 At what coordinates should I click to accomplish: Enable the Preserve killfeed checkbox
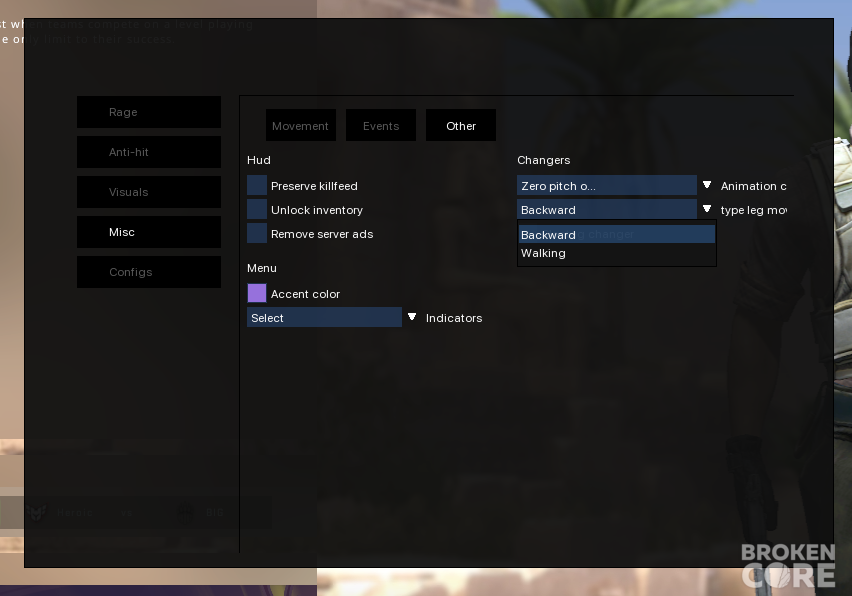tap(257, 185)
